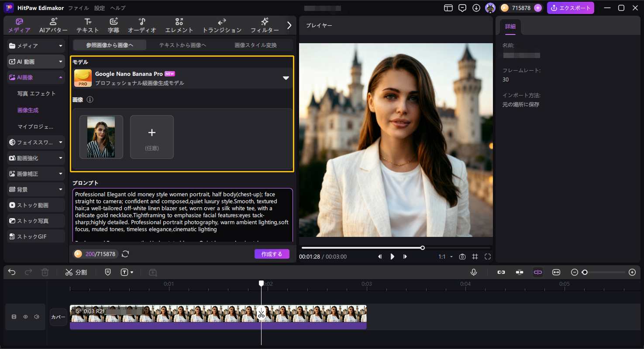
Task: Open the 1:1 aspect ratio dropdown
Action: coord(445,257)
